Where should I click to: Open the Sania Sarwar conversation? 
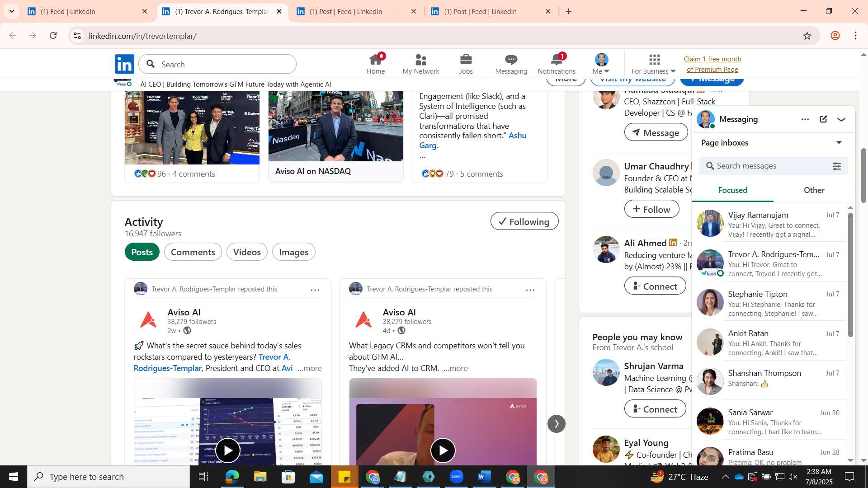(x=769, y=421)
